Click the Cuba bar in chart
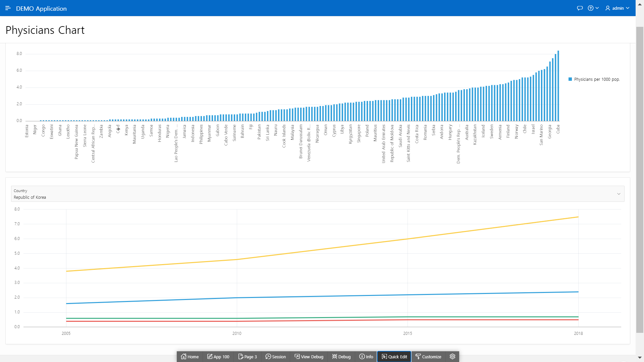 558,86
